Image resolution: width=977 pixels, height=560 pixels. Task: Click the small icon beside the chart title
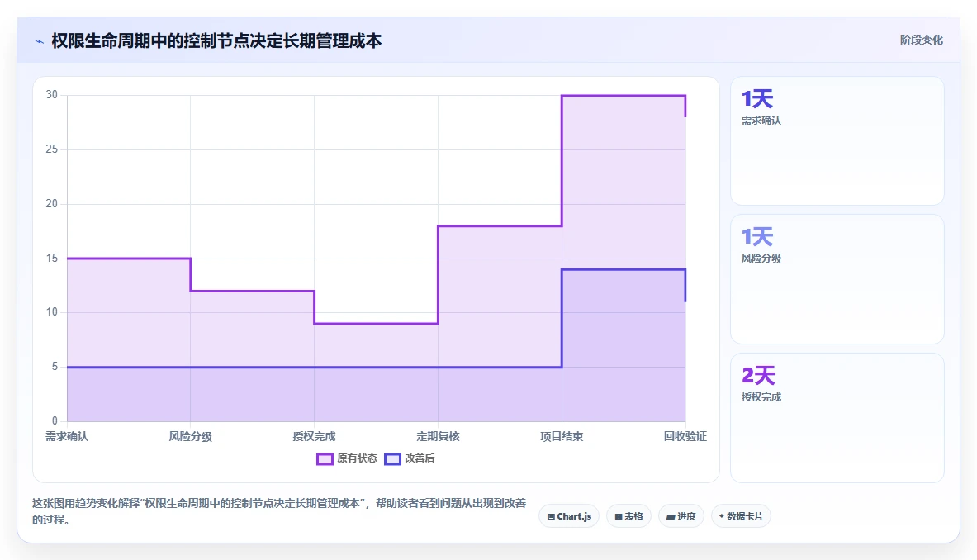pos(40,42)
